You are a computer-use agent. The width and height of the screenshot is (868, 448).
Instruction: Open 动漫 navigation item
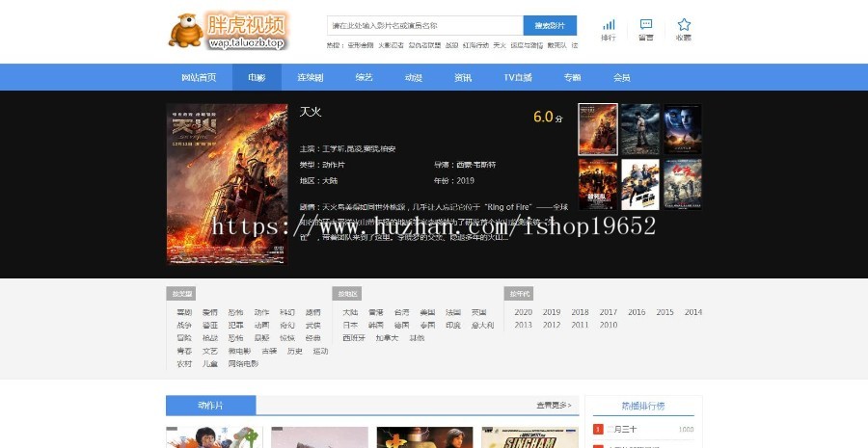click(x=413, y=77)
